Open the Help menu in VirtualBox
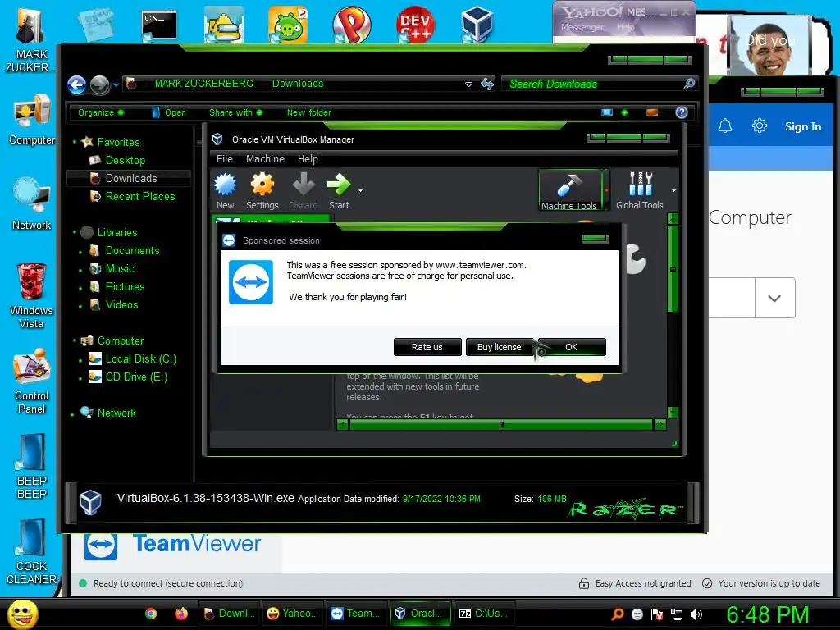This screenshot has height=630, width=840. [x=308, y=159]
